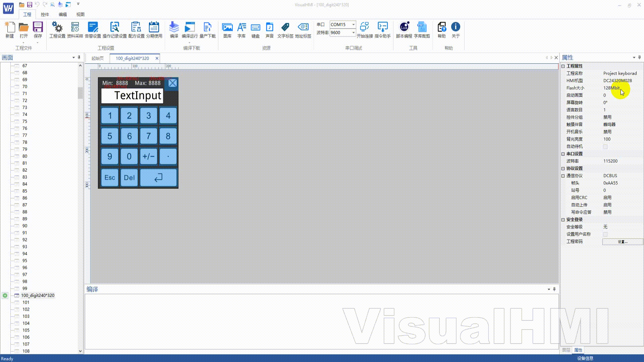Open the 串口 COM15 port dropdown
The image size is (644, 362).
click(353, 24)
